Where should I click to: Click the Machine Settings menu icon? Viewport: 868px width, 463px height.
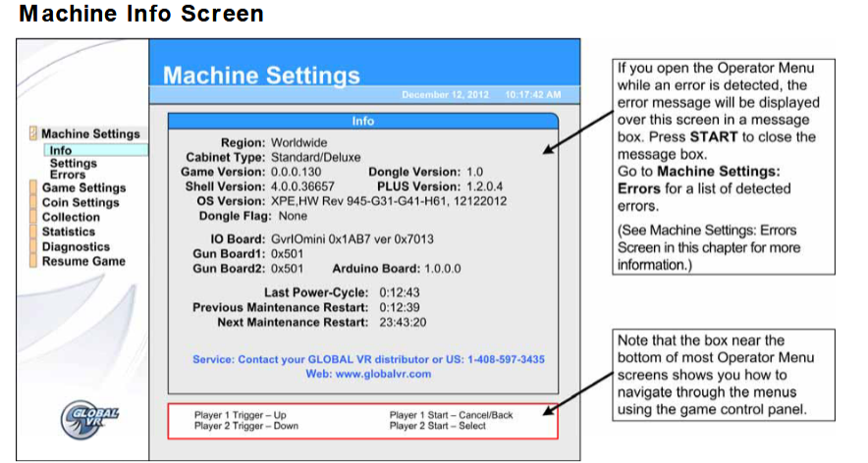[34, 133]
